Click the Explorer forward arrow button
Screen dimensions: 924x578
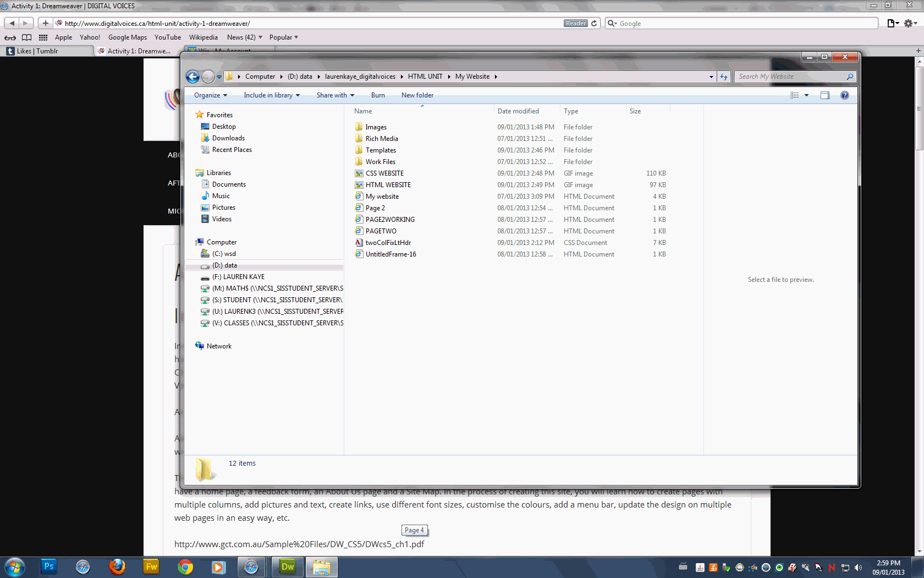(208, 77)
